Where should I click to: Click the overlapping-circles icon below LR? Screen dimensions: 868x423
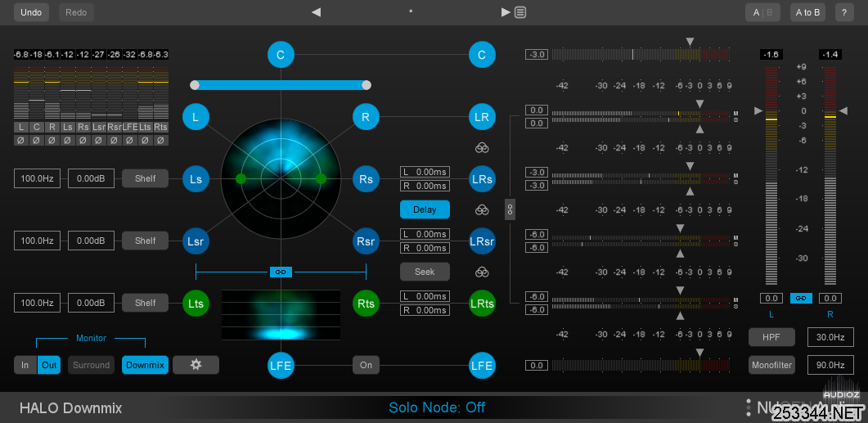[482, 148]
